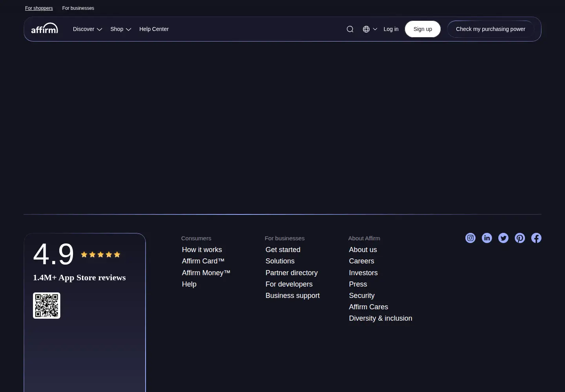The image size is (565, 392).
Task: Click the app download QR code
Action: point(47,305)
